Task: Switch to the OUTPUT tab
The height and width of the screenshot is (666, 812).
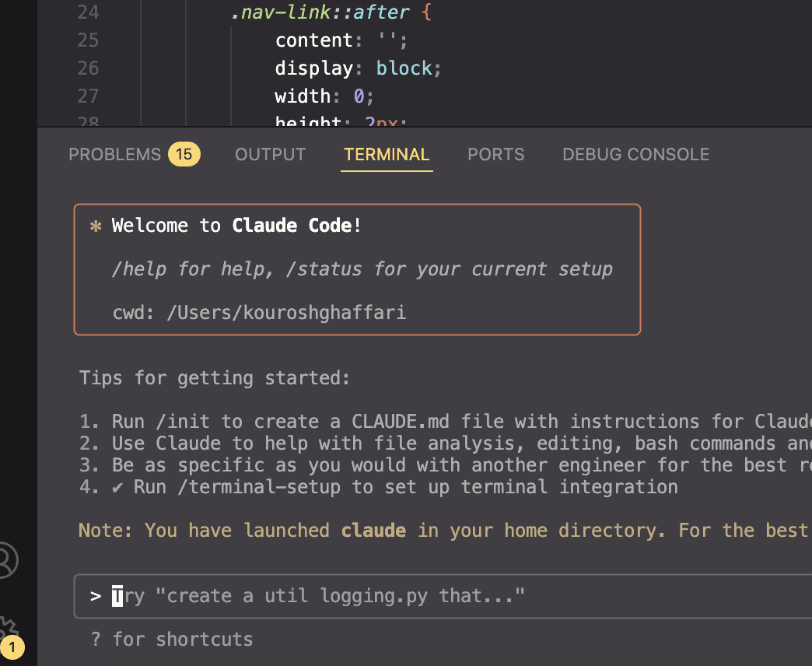Action: pyautogui.click(x=270, y=154)
